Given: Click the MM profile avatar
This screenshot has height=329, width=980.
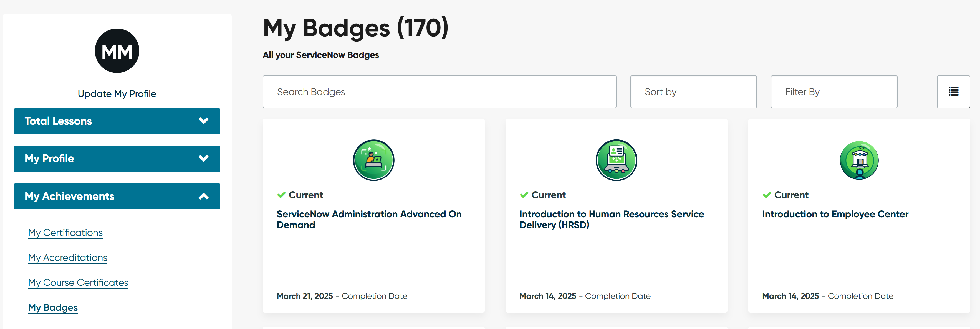Looking at the screenshot, I should point(117,51).
